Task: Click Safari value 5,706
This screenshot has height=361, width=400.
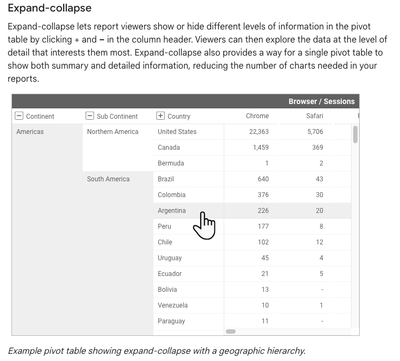Action: tap(315, 132)
